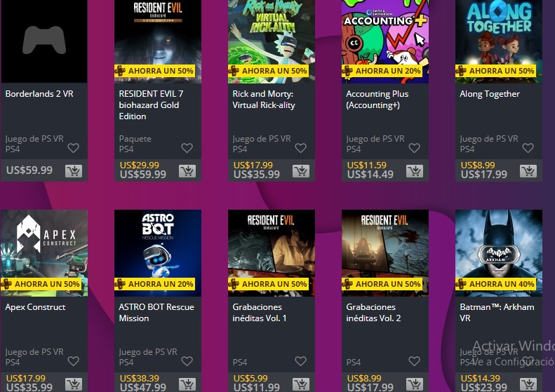This screenshot has height=392, width=555.
Task: Add Accounting Plus to cart
Action: (415, 171)
